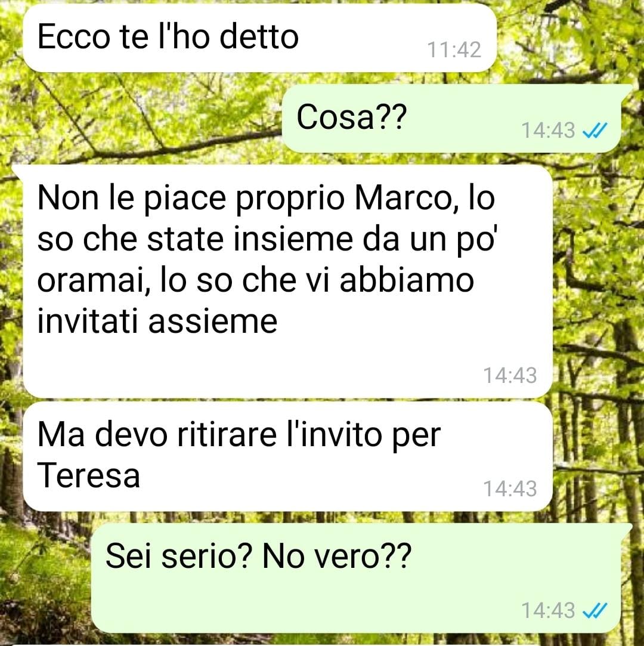Tap the 14:43 time on the last sent message

click(x=548, y=610)
